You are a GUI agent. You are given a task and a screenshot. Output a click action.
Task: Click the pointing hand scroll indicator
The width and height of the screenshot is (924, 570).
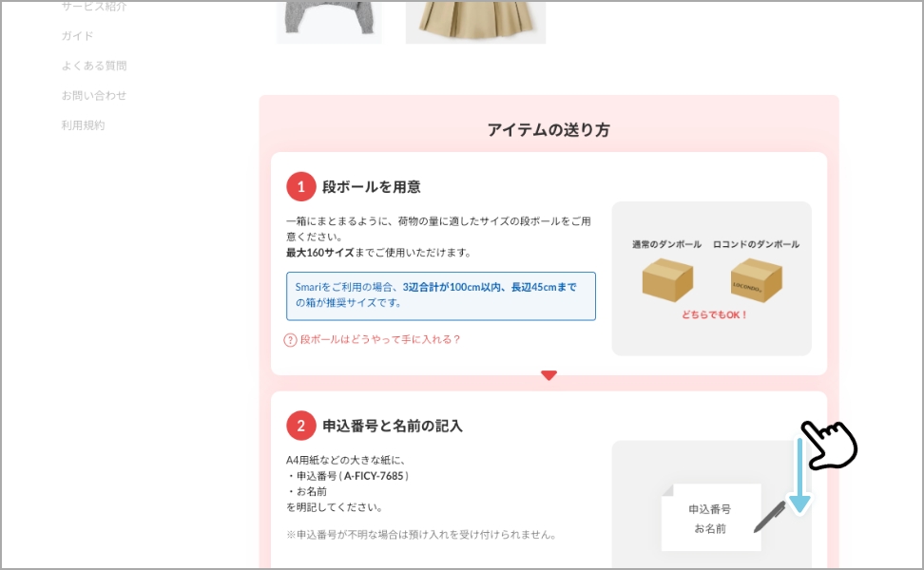pyautogui.click(x=829, y=446)
